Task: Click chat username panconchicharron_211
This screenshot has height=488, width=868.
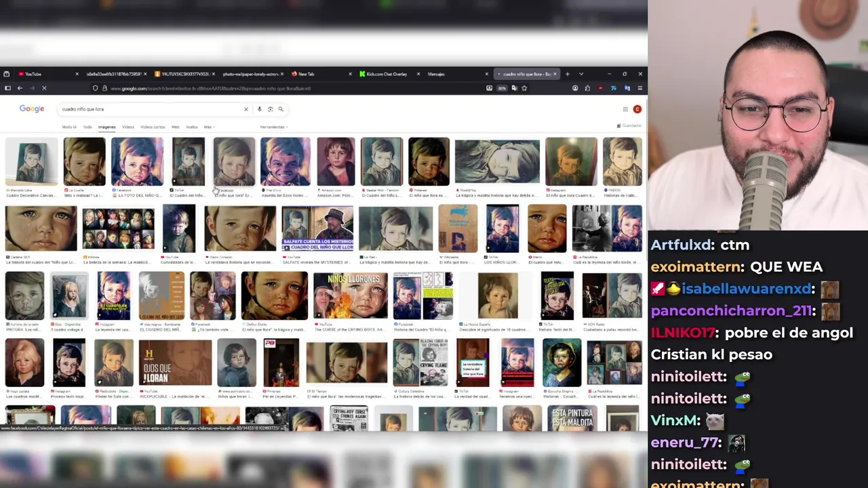Action: coord(731,310)
